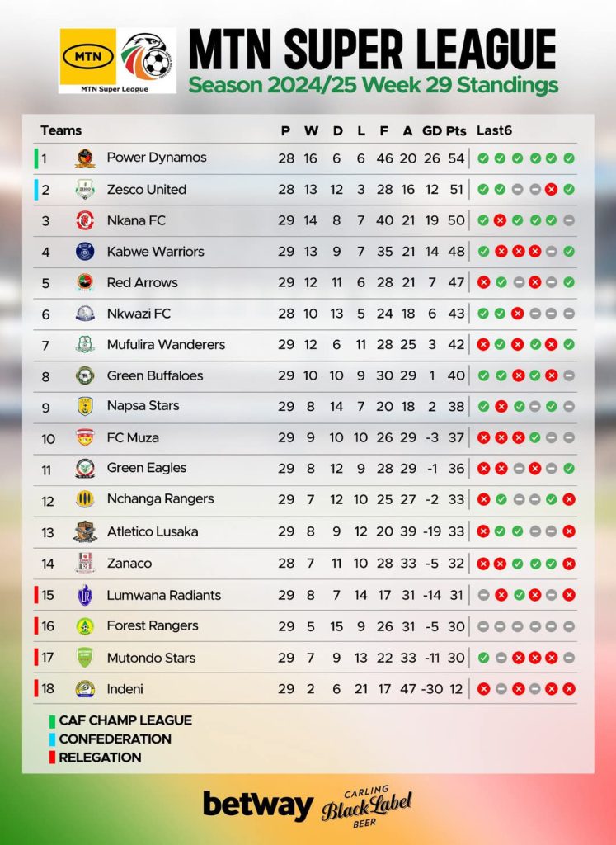Click Zesco United's red loss marker

click(x=551, y=189)
